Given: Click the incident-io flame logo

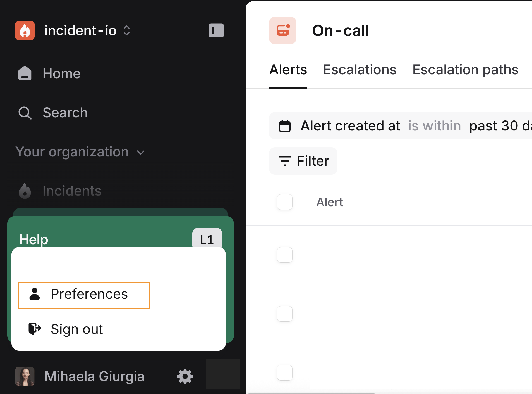Looking at the screenshot, I should 25,30.
